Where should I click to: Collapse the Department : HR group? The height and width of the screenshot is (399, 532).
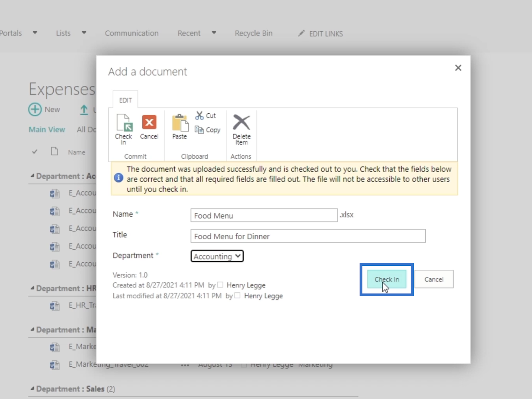point(33,288)
